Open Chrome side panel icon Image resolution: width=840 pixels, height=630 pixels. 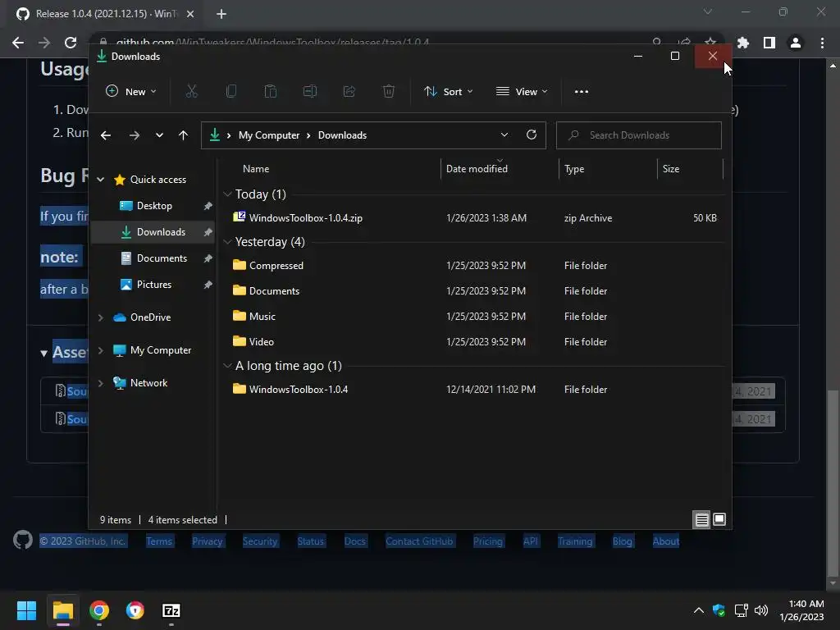click(769, 43)
